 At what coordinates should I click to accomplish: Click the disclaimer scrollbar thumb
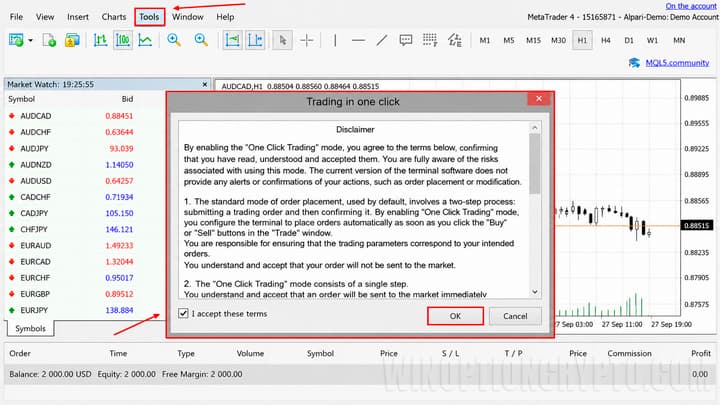pyautogui.click(x=534, y=163)
